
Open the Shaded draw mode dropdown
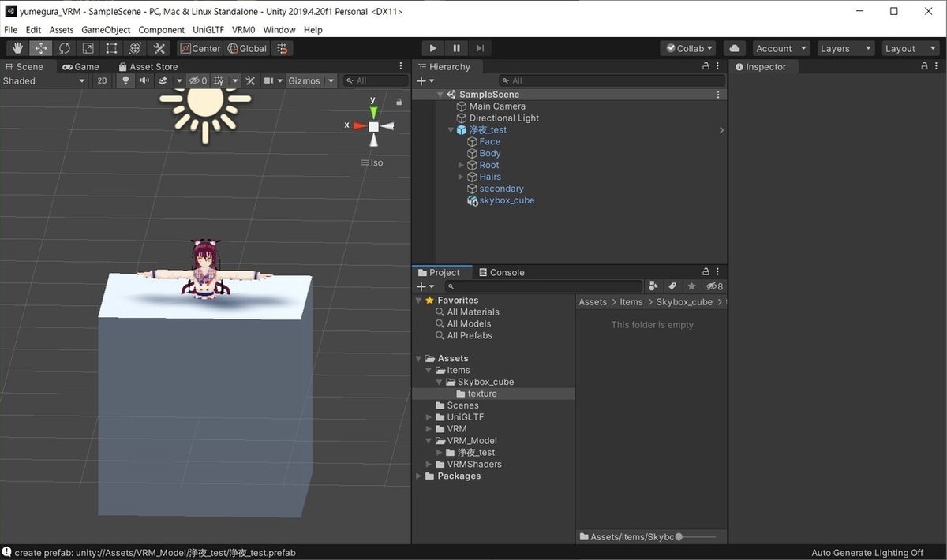pyautogui.click(x=43, y=80)
